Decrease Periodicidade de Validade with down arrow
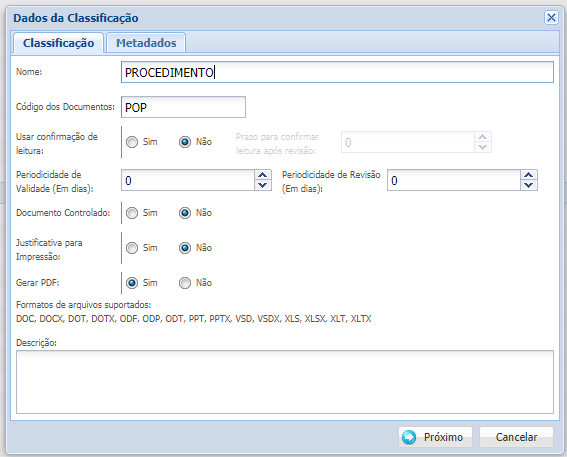 pyautogui.click(x=263, y=185)
